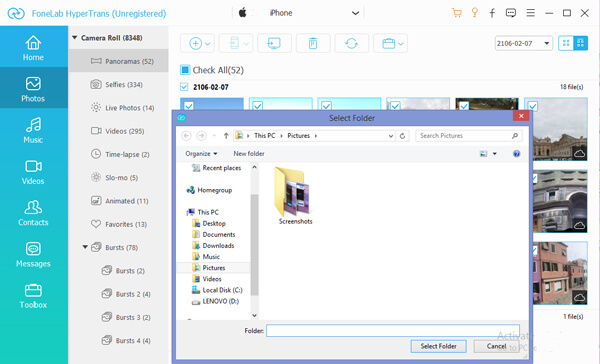Image resolution: width=600 pixels, height=364 pixels.
Task: Select Live Photos (14) album
Action: point(119,108)
